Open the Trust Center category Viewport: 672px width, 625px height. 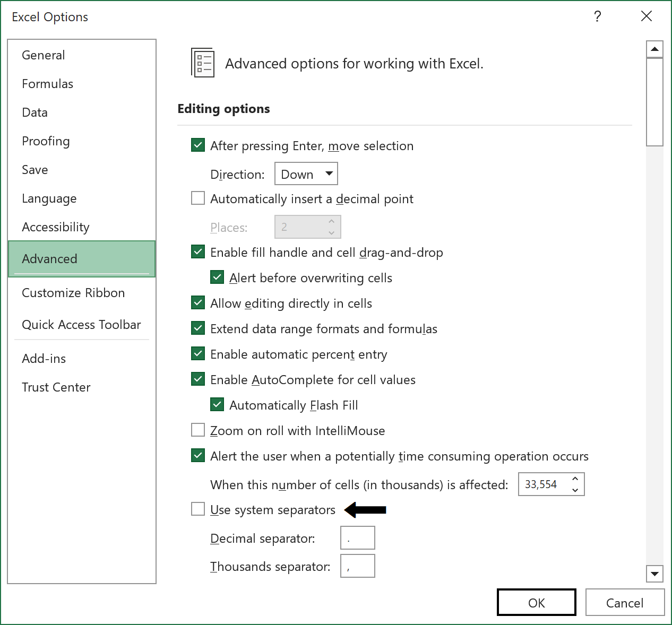[82, 387]
